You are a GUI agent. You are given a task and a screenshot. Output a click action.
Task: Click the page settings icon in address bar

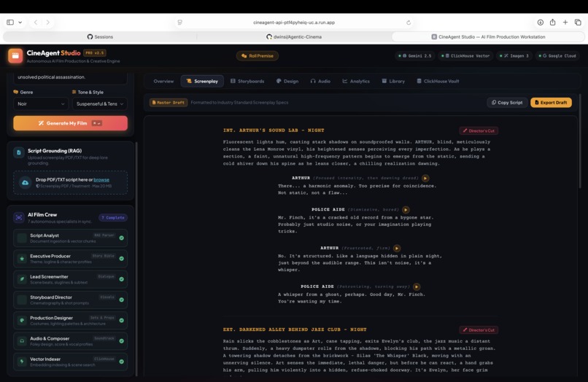(180, 23)
